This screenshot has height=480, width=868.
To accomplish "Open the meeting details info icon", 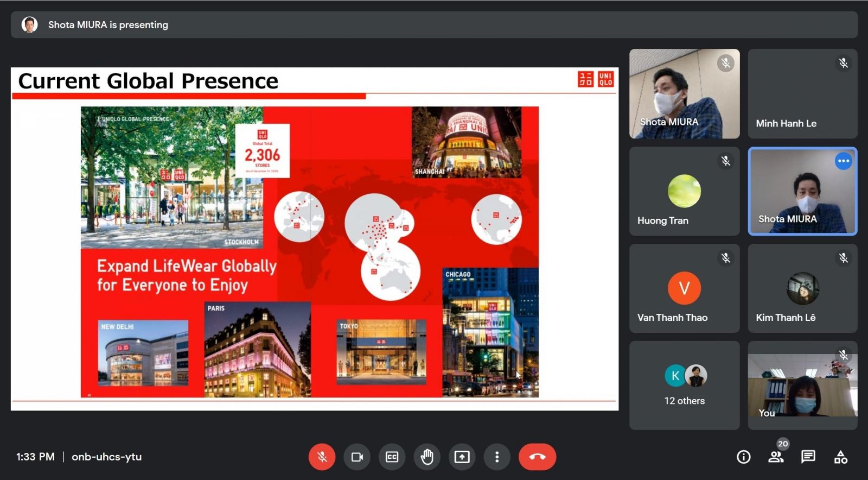I will pyautogui.click(x=743, y=457).
